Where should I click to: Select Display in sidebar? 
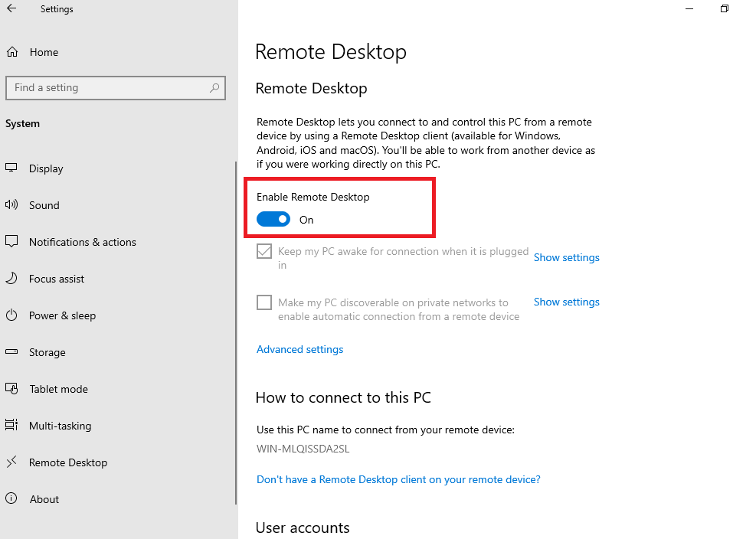point(46,168)
